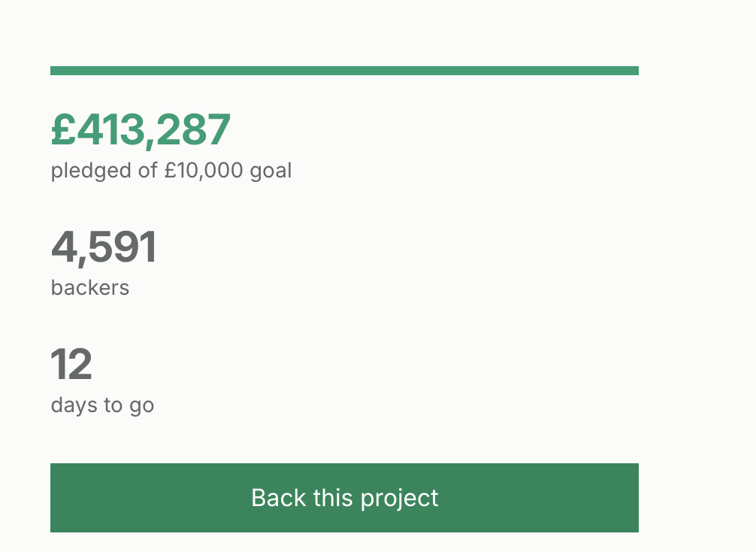
Task: Click the word project on the button
Action: click(x=399, y=498)
